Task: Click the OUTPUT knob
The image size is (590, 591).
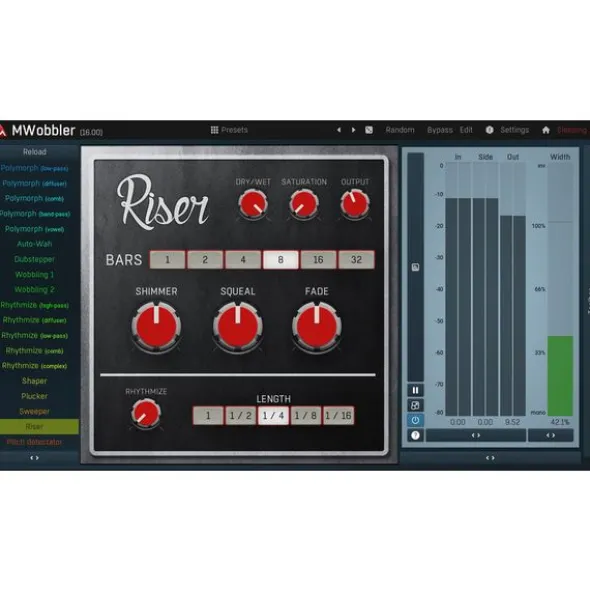Action: tap(355, 204)
